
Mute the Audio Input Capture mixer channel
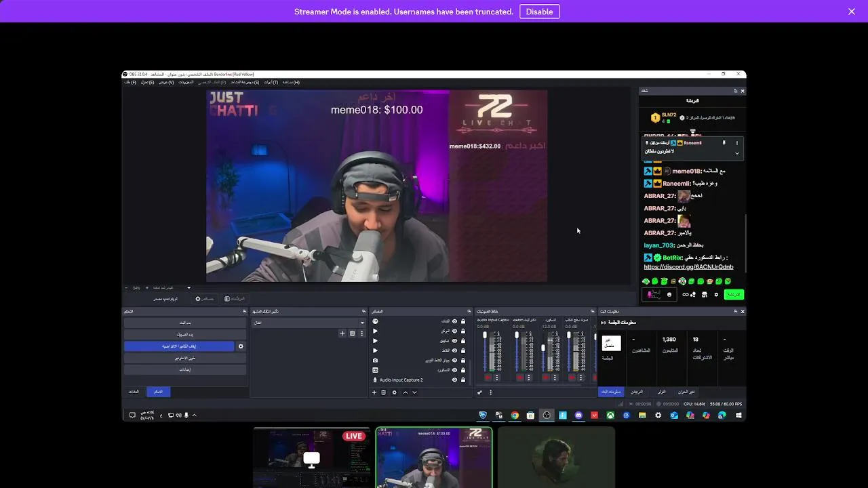488,378
